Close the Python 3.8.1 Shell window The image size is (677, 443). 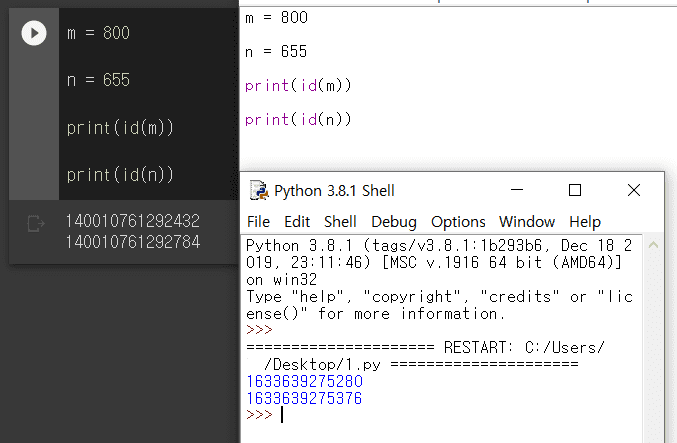click(634, 190)
